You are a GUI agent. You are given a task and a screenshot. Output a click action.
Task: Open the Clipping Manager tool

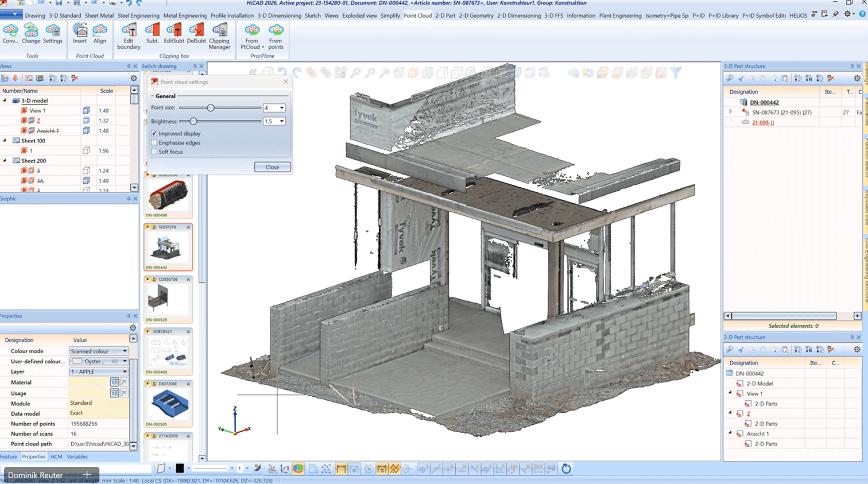[219, 35]
